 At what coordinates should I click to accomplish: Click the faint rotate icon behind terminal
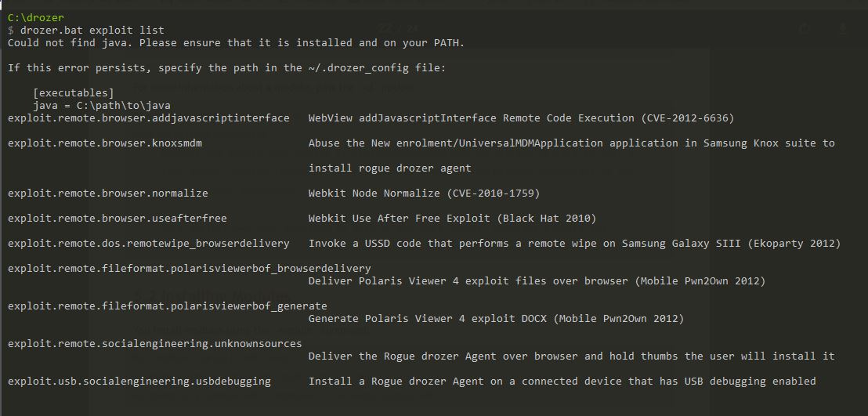805,29
